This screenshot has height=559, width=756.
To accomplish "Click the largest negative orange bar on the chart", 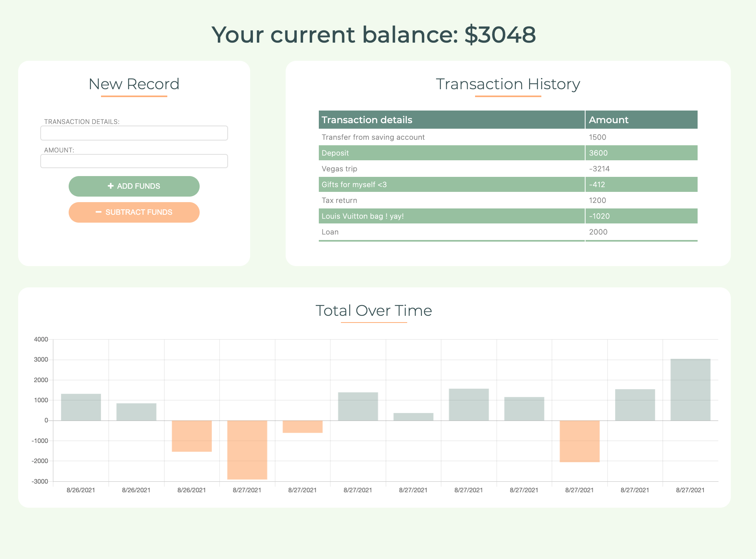I will coord(247,450).
